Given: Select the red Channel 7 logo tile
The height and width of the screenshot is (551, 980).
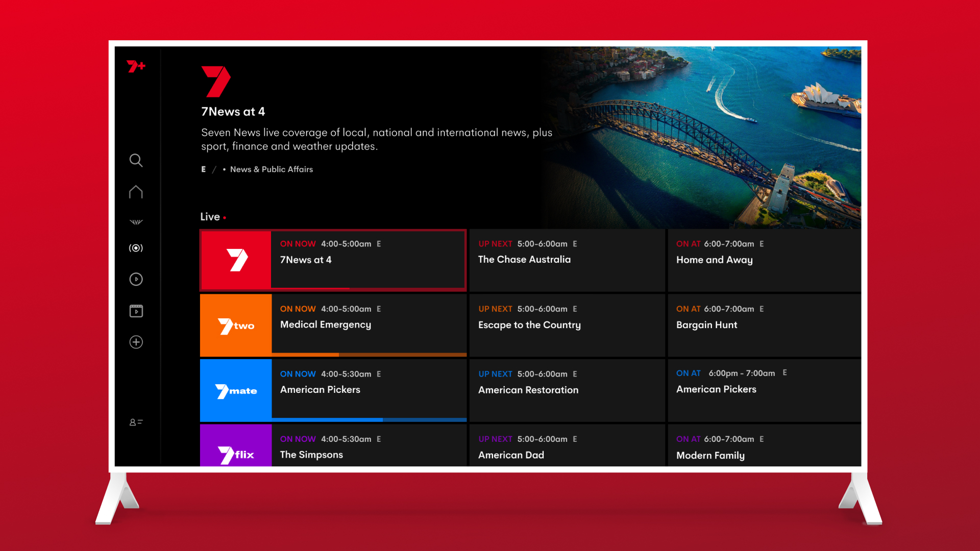Looking at the screenshot, I should click(x=236, y=260).
